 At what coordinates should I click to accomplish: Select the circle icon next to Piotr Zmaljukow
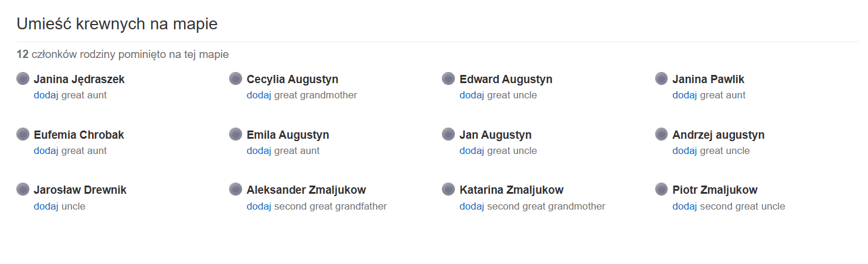pos(662,189)
